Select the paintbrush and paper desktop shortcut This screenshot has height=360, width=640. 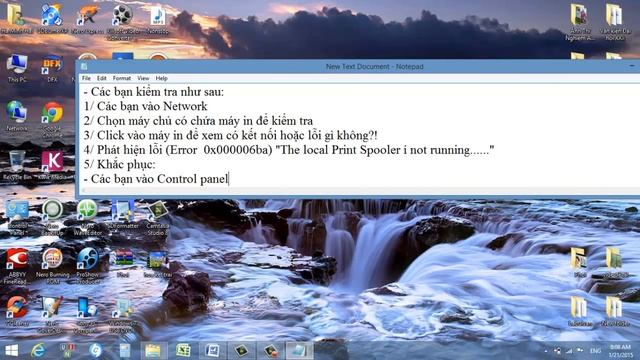pos(52,314)
